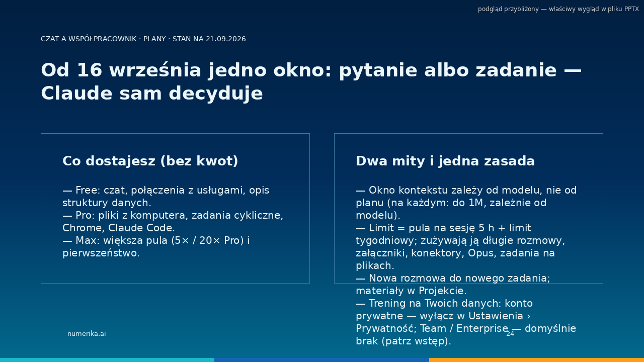
Task: Click the "Pro: pliki z komputera" bullet
Action: tap(173, 222)
